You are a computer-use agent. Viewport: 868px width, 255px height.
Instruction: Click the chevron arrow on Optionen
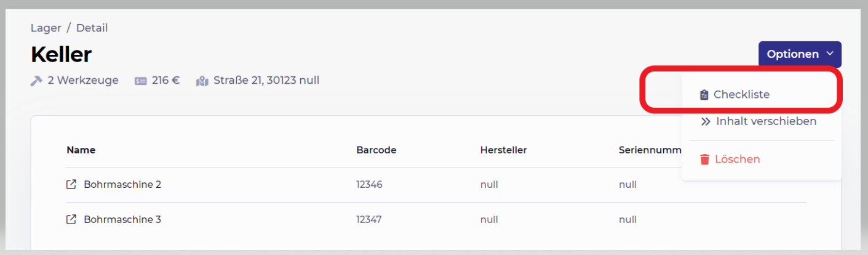[x=829, y=54]
